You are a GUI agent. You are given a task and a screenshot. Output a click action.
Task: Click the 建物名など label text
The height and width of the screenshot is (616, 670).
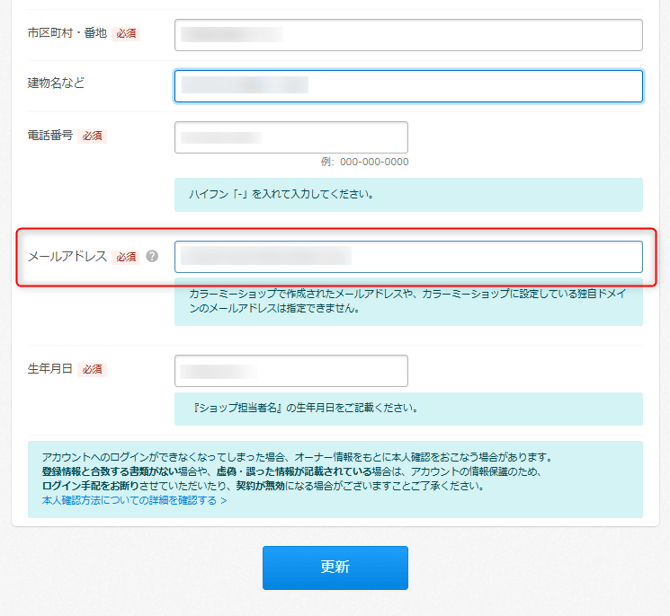click(56, 83)
